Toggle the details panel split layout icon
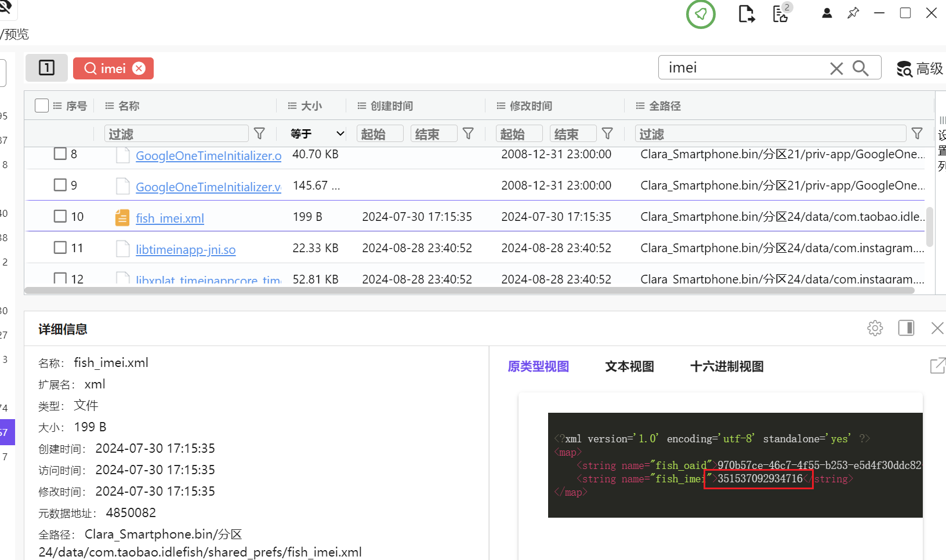 point(906,328)
